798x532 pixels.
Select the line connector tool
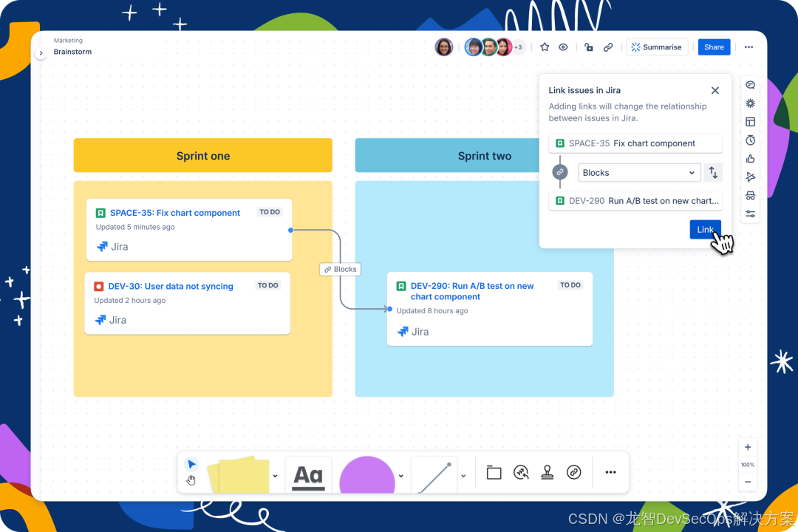coord(434,477)
